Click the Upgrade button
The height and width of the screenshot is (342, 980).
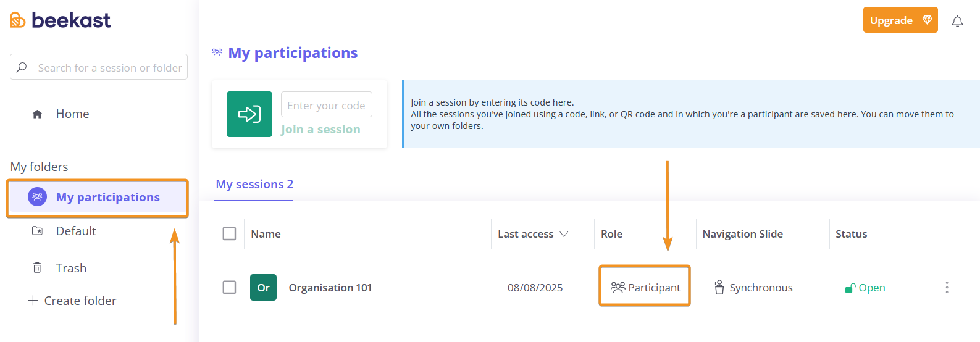point(900,20)
